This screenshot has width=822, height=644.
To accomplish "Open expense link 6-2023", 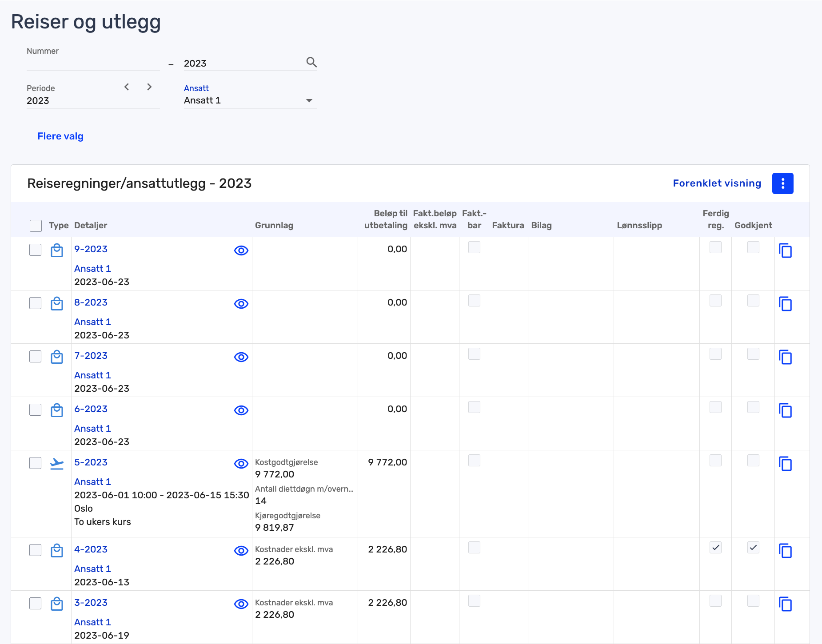I will click(91, 409).
